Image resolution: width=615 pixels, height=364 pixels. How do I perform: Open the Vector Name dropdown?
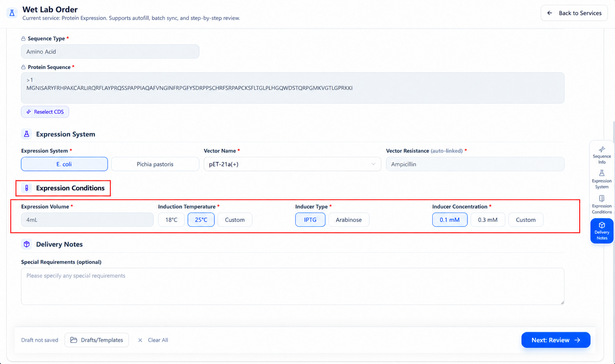pos(292,164)
